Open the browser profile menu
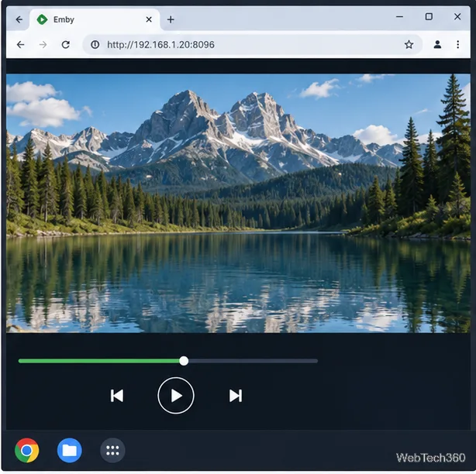The image size is (476, 474). pyautogui.click(x=437, y=45)
